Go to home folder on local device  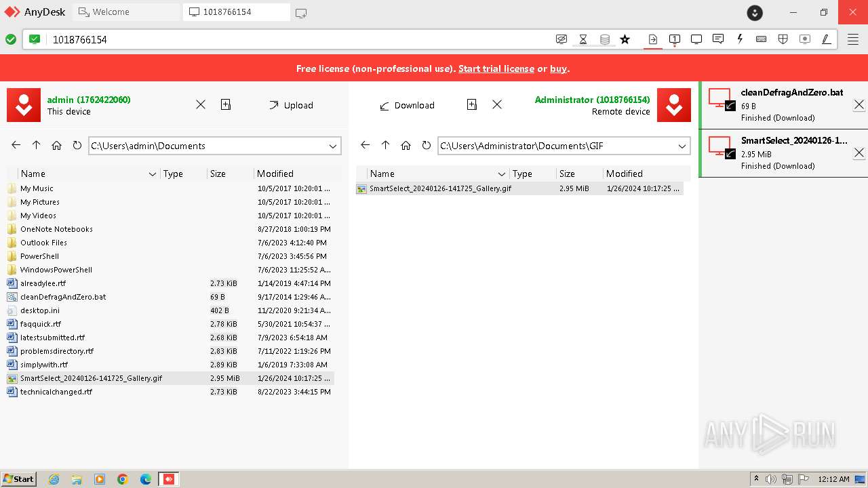57,145
